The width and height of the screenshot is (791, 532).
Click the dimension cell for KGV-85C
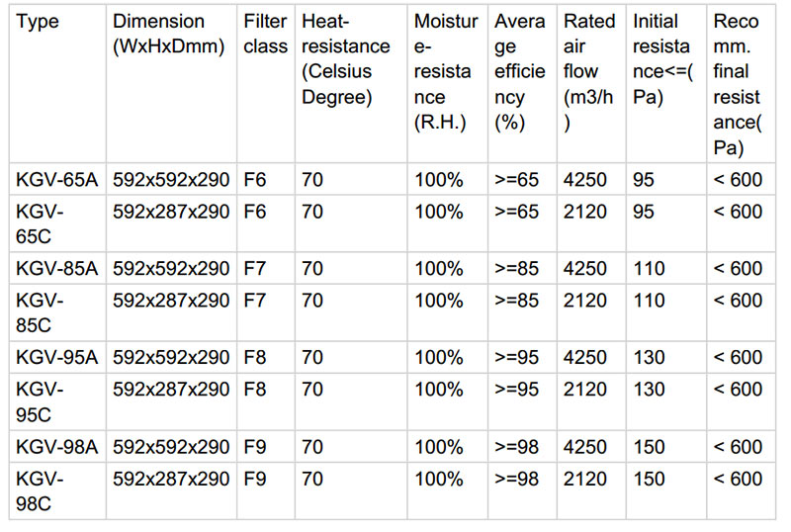pos(171,300)
